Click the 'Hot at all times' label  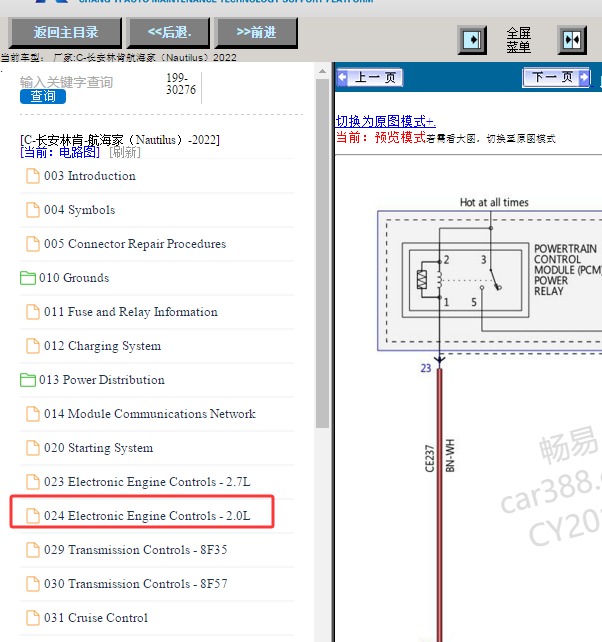[x=494, y=202]
